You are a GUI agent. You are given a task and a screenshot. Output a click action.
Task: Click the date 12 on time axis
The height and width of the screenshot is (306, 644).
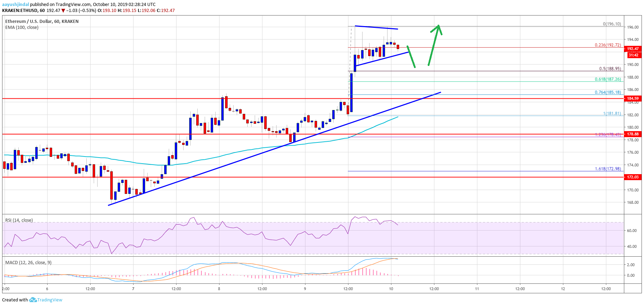[x=563, y=289]
